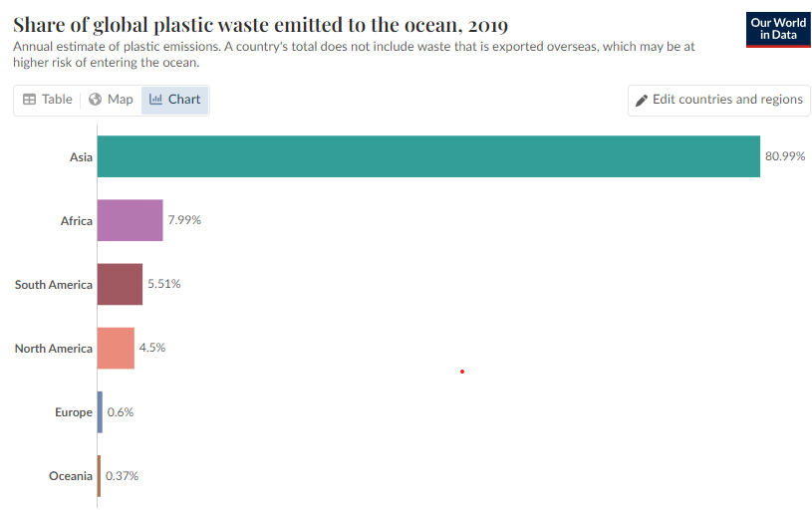Click the chart title text
Viewport: 812px width, 512px height.
pos(260,25)
